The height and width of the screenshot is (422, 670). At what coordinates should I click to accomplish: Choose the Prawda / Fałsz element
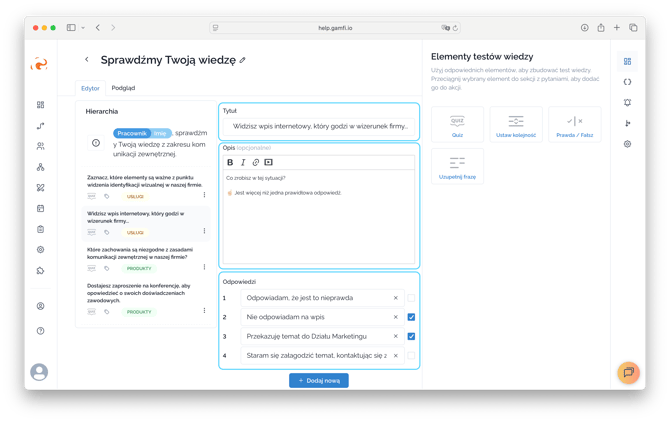(573, 124)
